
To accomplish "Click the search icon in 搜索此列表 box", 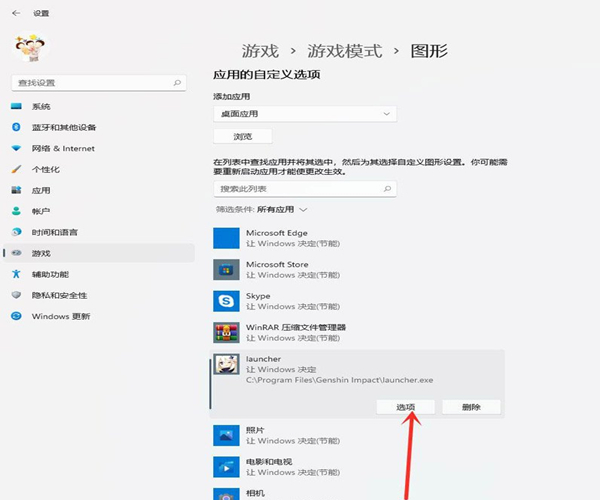I will [387, 189].
